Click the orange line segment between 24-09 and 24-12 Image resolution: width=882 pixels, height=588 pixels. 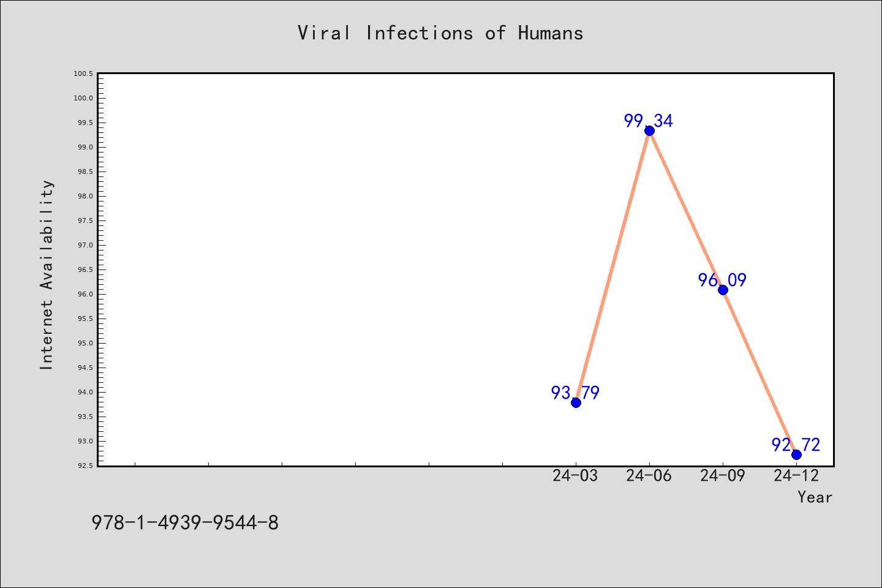[759, 372]
